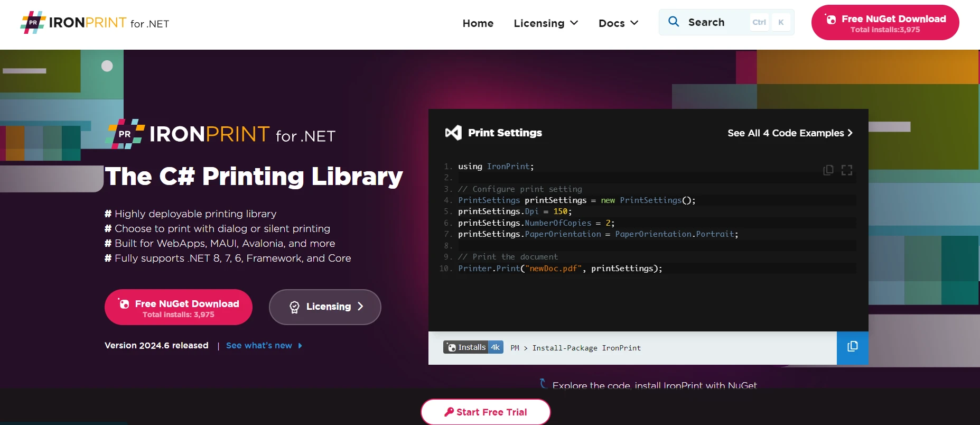Screen dimensions: 980x425
Task: Open the Docs dropdown menu
Action: pyautogui.click(x=618, y=23)
